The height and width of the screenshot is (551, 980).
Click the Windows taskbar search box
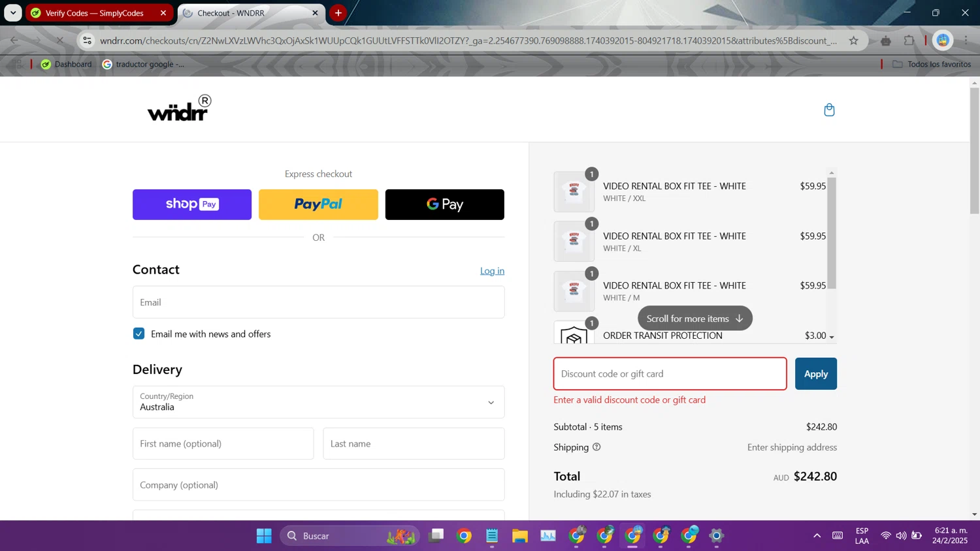[x=350, y=536]
